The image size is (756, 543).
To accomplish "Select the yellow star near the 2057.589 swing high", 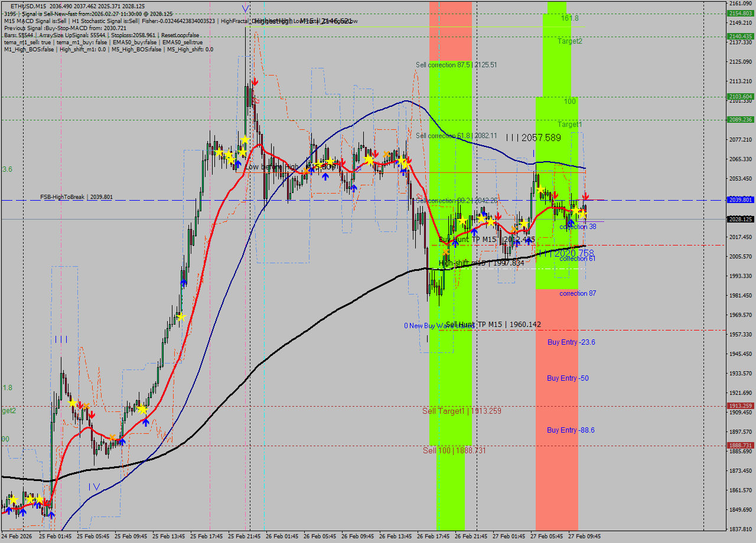I will (540, 189).
